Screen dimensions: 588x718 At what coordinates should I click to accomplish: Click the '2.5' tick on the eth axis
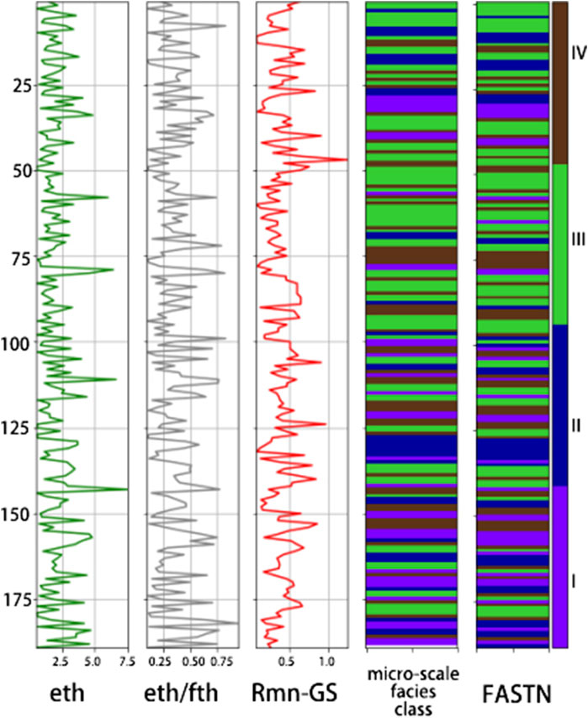point(61,661)
